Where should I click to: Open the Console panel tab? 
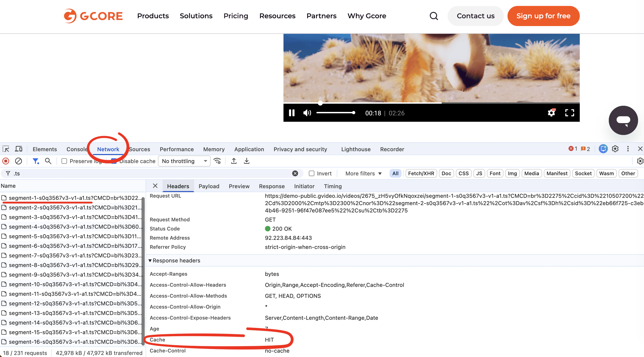click(x=77, y=149)
